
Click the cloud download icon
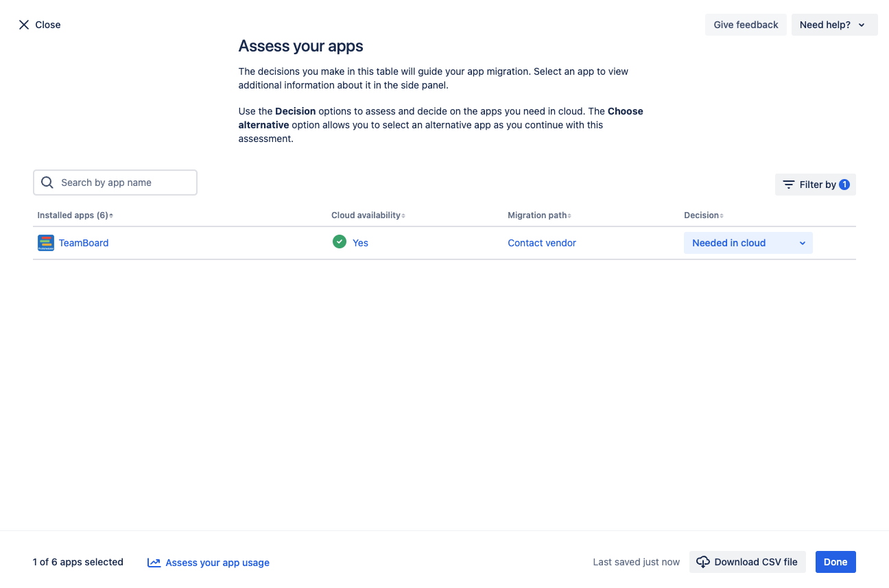coord(703,562)
